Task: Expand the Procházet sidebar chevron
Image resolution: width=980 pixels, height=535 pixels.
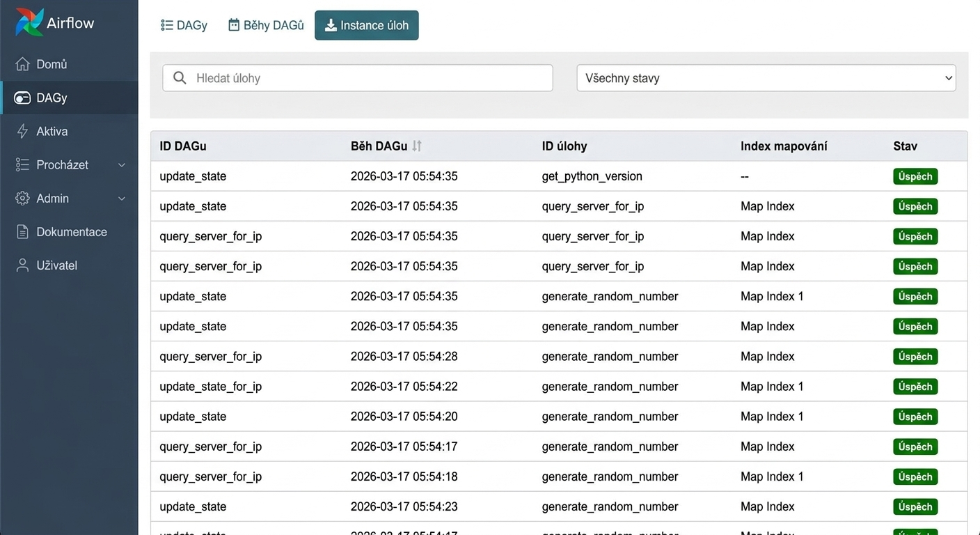Action: (x=122, y=165)
